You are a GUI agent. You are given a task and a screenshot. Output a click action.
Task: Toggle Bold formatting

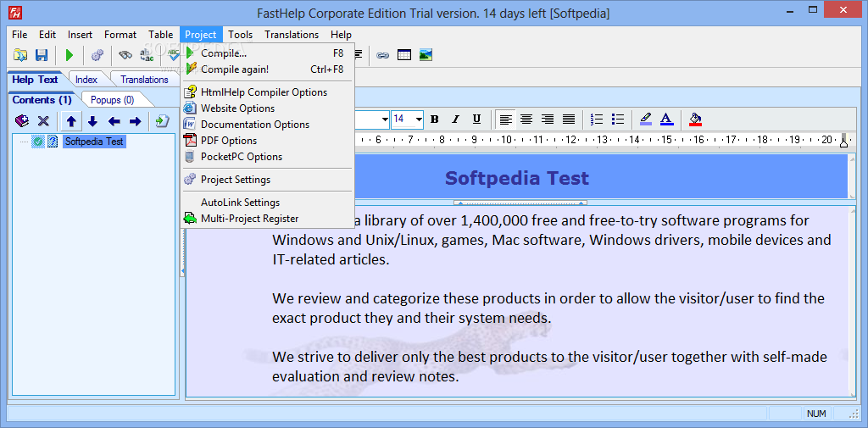pos(435,119)
